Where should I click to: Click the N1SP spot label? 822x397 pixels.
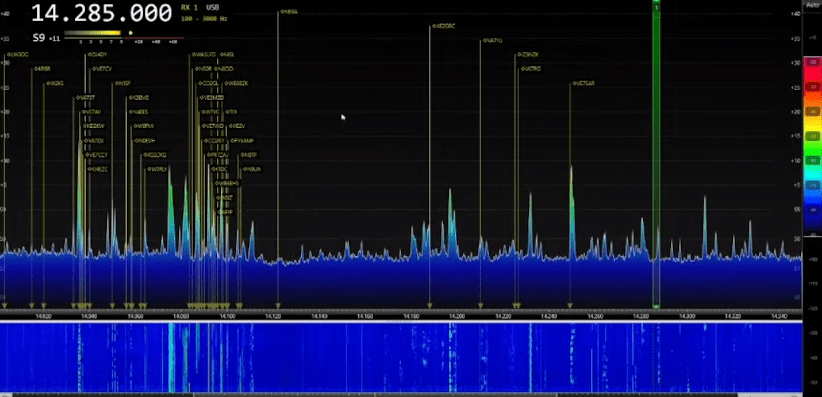coord(123,83)
